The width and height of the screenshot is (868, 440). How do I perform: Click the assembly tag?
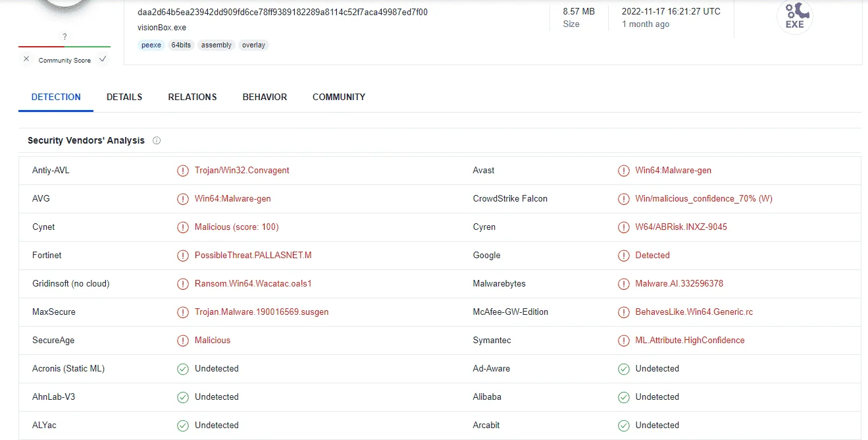tap(217, 45)
